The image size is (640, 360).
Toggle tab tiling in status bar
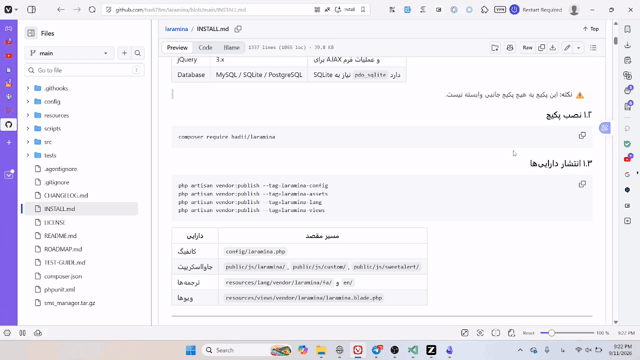click(x=496, y=333)
